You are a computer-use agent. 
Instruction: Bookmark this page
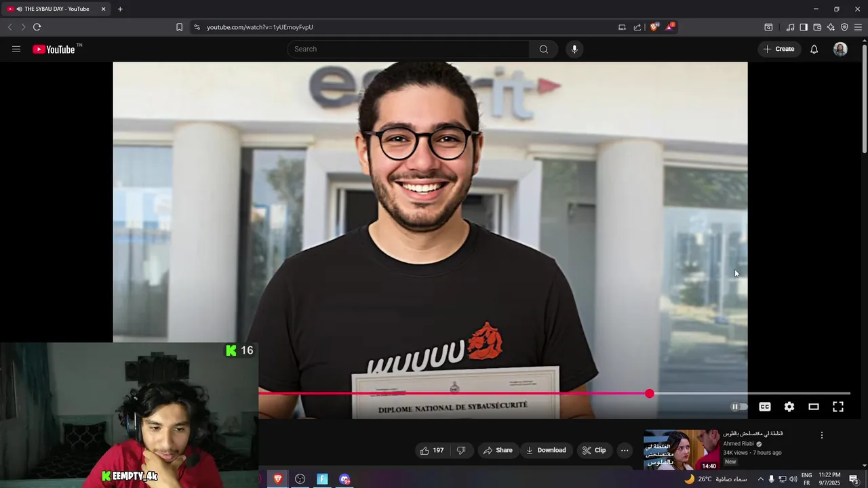click(x=179, y=27)
